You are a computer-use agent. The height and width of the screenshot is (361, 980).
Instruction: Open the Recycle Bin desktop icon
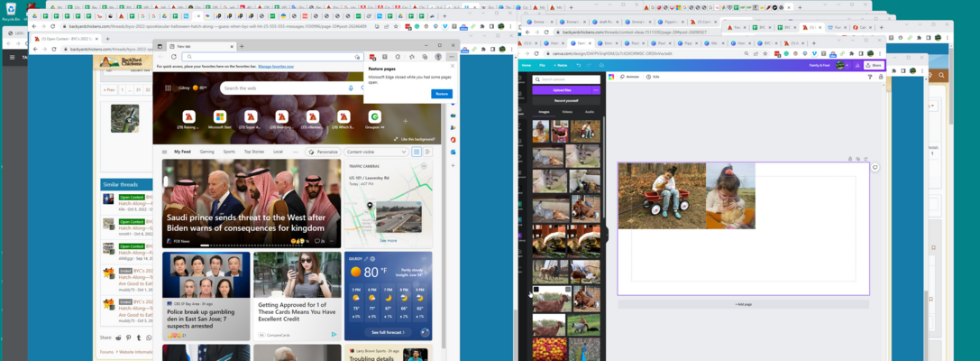(10, 11)
